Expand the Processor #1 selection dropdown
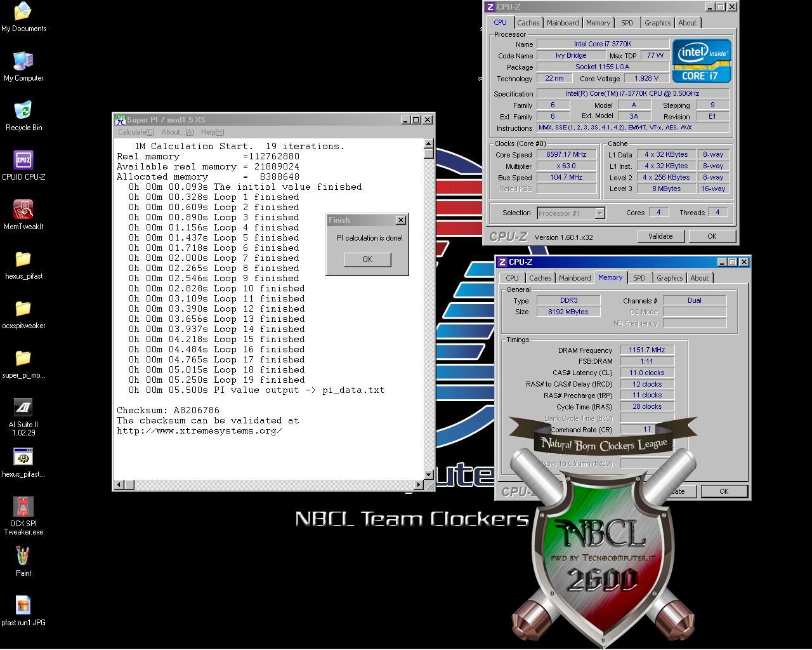The height and width of the screenshot is (650, 812). [x=599, y=213]
